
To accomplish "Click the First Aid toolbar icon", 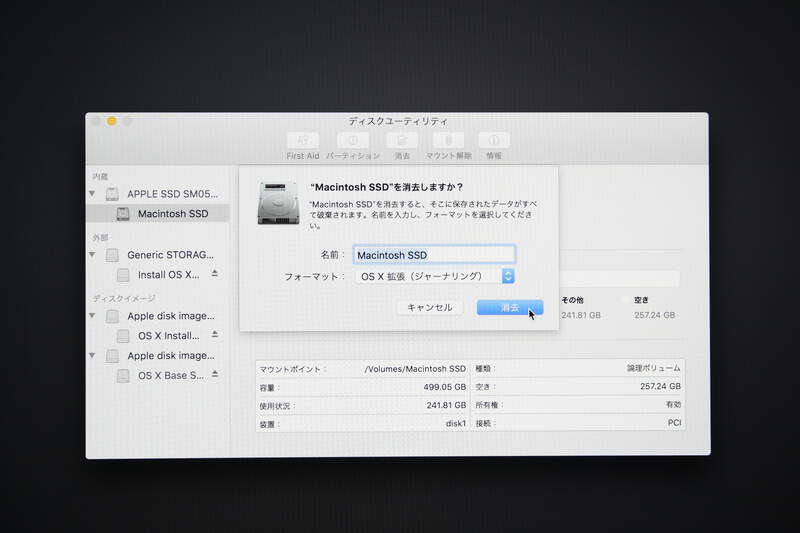I will [302, 141].
